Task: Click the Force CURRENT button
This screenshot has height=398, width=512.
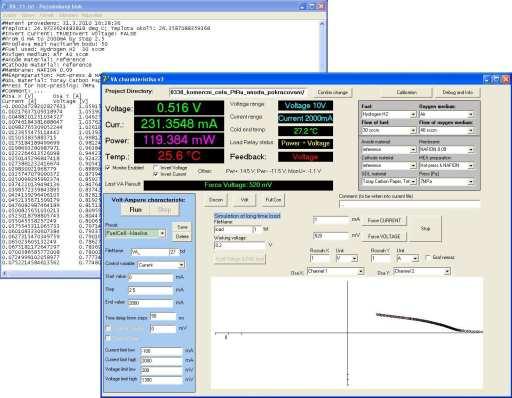Action: [x=384, y=220]
